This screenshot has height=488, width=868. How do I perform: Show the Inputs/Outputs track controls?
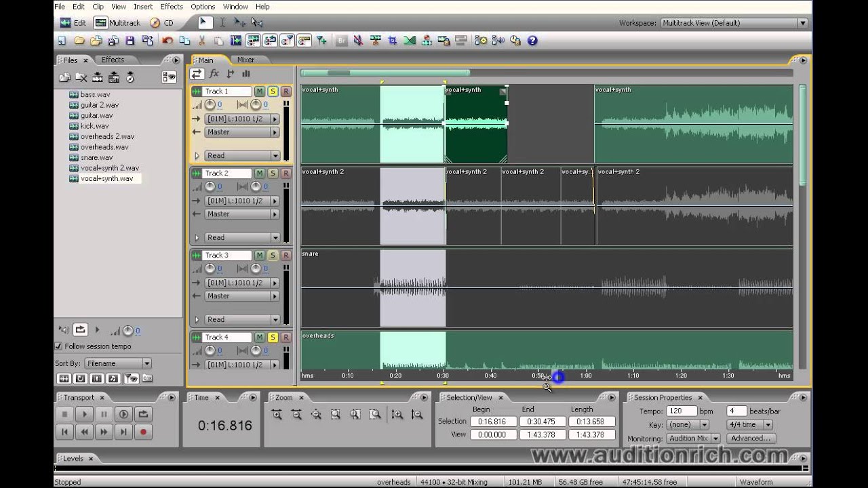197,74
